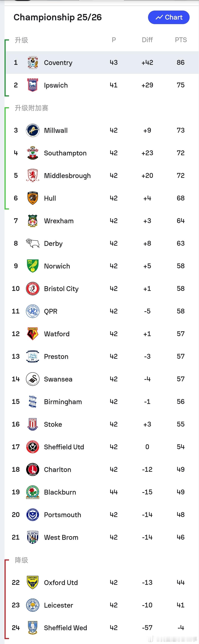
Task: Click the Hull tiger crest
Action: tap(33, 198)
